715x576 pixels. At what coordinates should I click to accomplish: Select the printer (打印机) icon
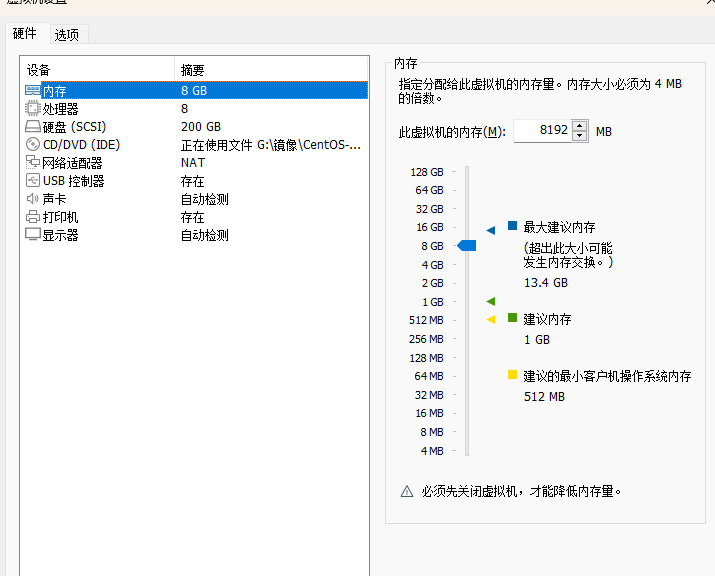tap(32, 217)
